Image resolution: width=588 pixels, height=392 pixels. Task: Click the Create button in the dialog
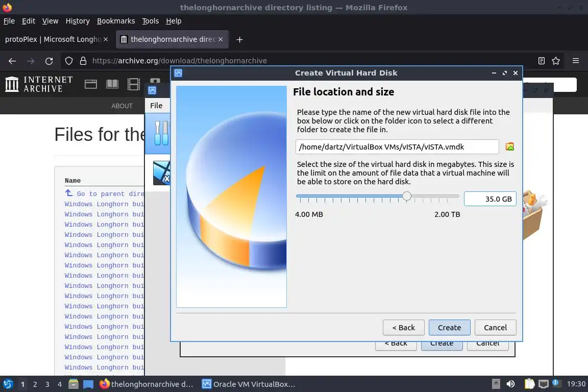[x=449, y=328]
